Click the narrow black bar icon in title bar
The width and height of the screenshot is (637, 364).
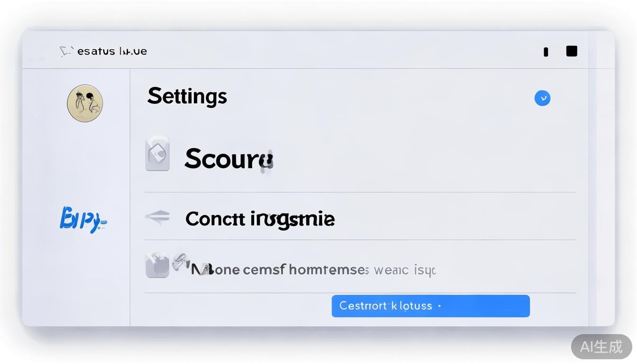pyautogui.click(x=546, y=52)
